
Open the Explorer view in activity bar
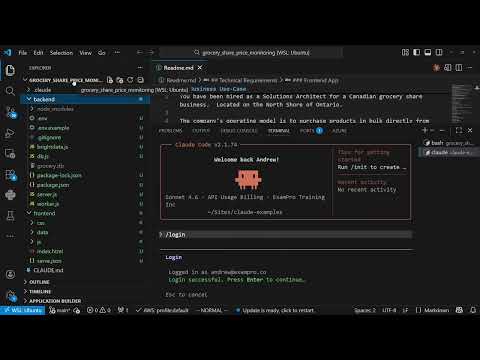tap(10, 70)
